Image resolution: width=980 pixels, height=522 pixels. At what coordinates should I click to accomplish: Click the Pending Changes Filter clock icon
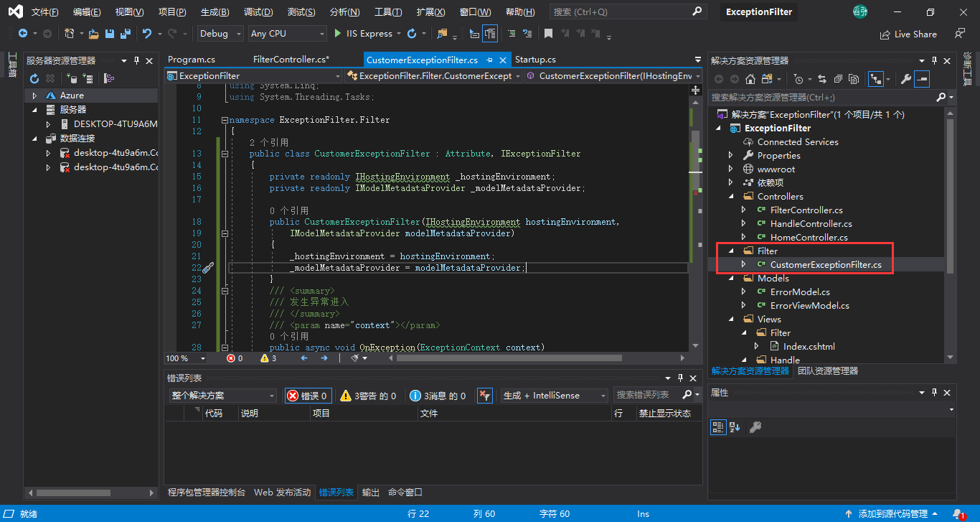pyautogui.click(x=799, y=79)
